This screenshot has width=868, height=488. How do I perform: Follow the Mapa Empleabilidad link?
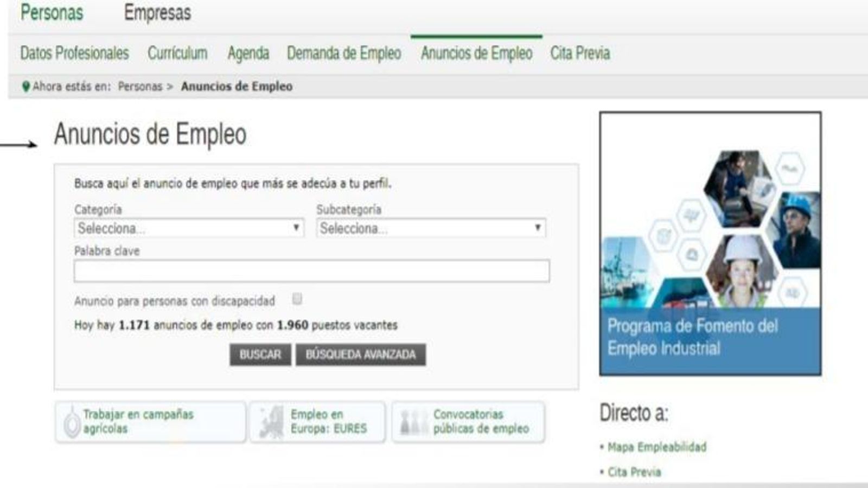coord(656,448)
